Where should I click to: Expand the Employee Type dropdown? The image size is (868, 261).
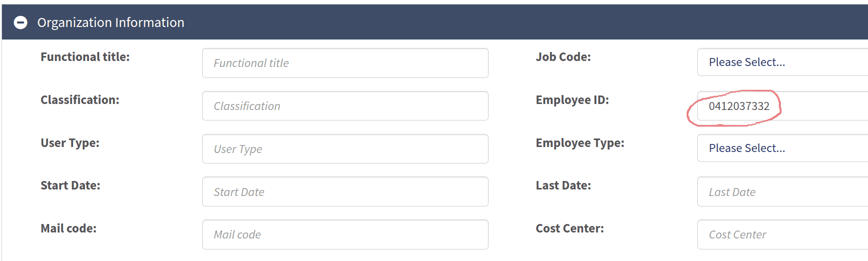point(782,148)
